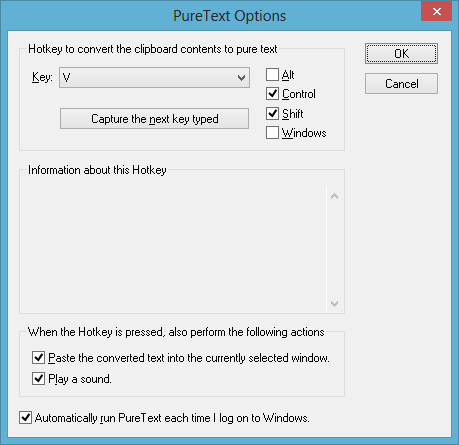Click the hotkey info scrollbar track

click(x=334, y=250)
